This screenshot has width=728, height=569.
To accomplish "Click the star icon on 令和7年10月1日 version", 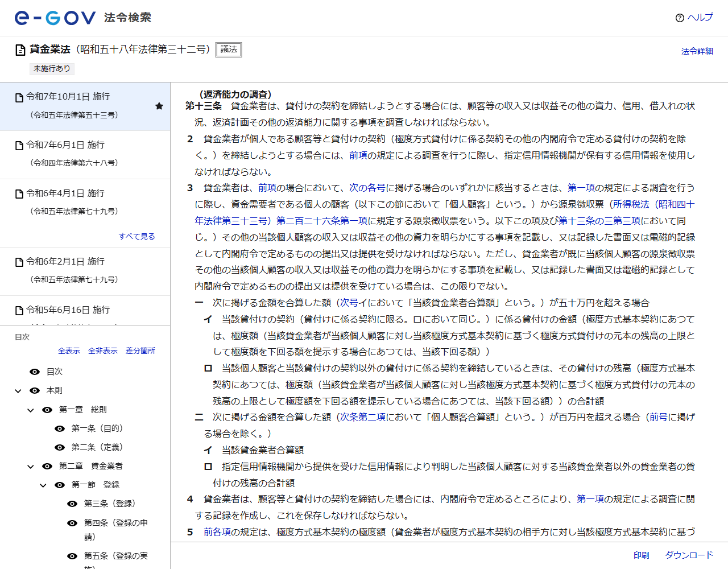I will pyautogui.click(x=159, y=106).
